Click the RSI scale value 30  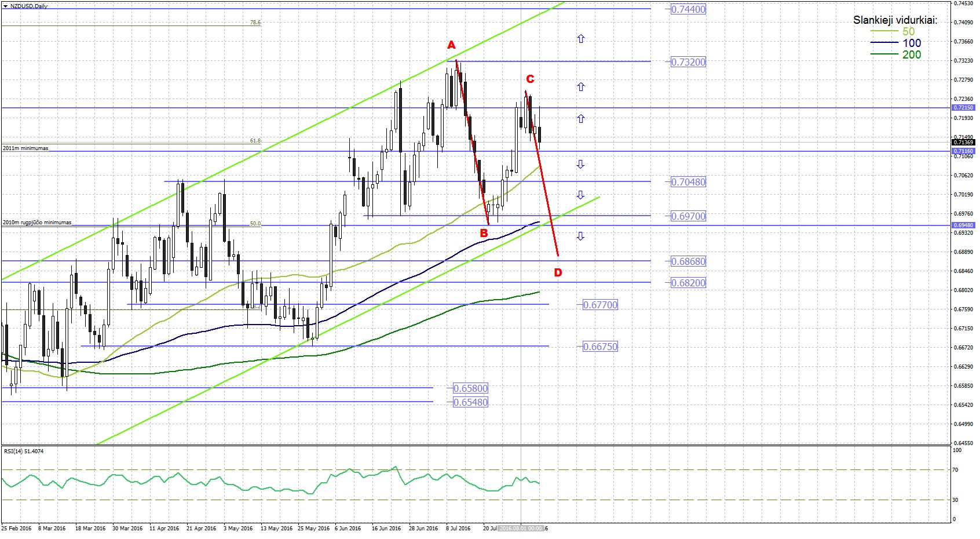956,500
